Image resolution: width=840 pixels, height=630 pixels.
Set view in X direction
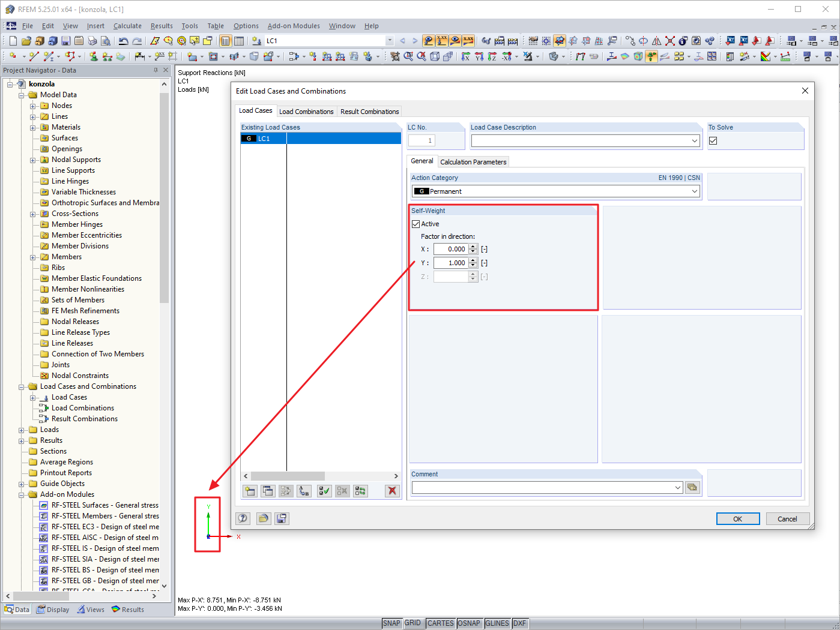tap(466, 56)
